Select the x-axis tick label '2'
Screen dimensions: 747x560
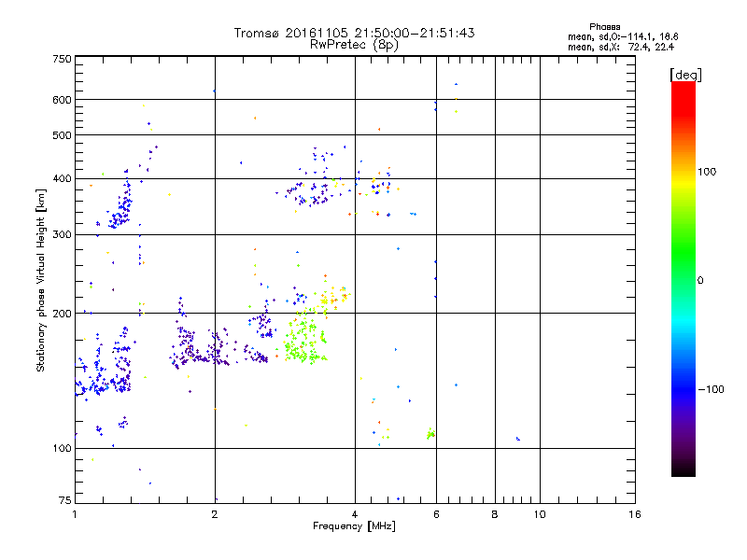tap(215, 514)
